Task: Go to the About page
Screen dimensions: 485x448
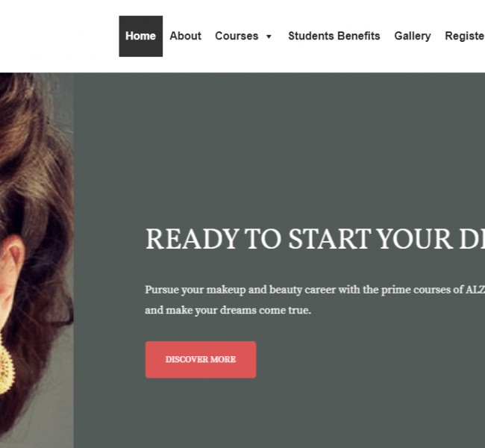Action: click(x=185, y=36)
